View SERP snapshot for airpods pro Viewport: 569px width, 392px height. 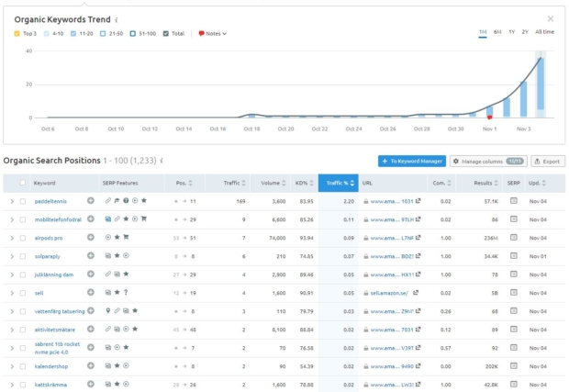(514, 237)
